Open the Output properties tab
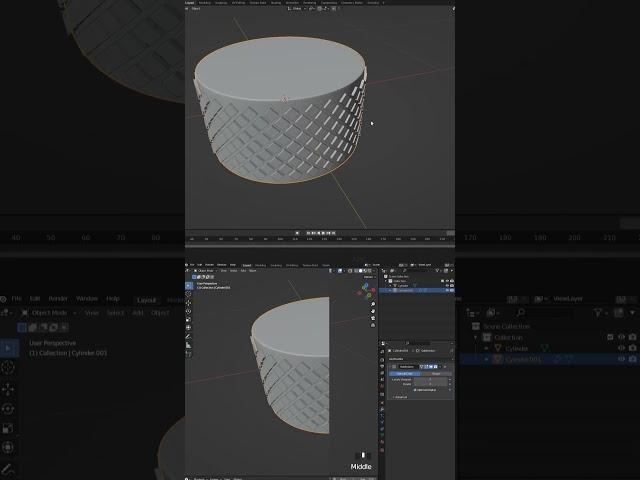The height and width of the screenshot is (480, 640). pyautogui.click(x=382, y=367)
